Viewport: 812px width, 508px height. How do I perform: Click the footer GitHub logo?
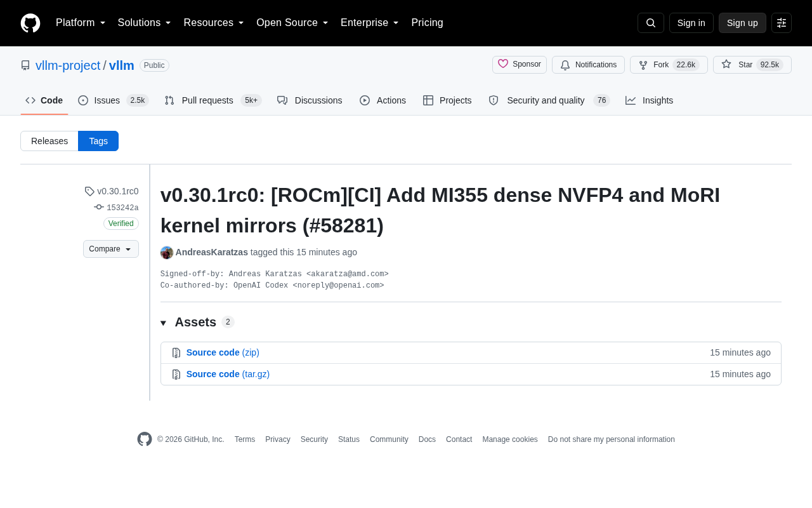[145, 439]
